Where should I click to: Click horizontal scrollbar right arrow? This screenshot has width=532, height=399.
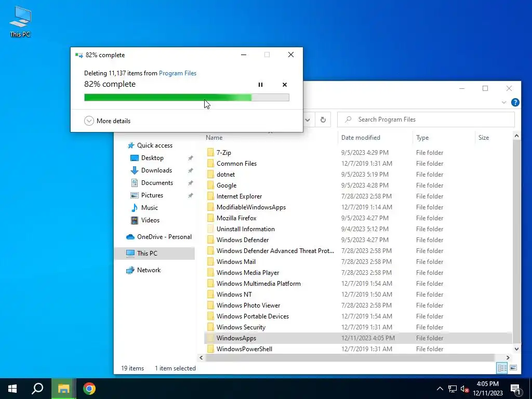tap(508, 357)
